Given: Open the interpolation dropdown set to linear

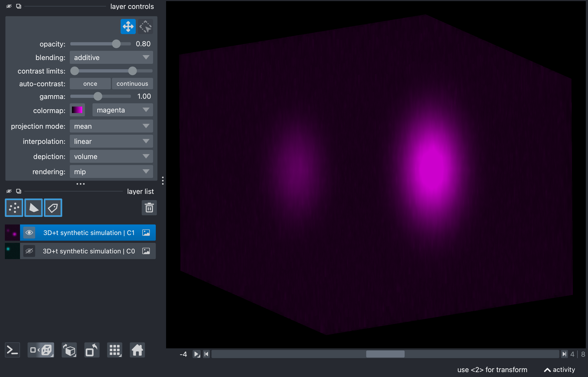Looking at the screenshot, I should pos(111,141).
